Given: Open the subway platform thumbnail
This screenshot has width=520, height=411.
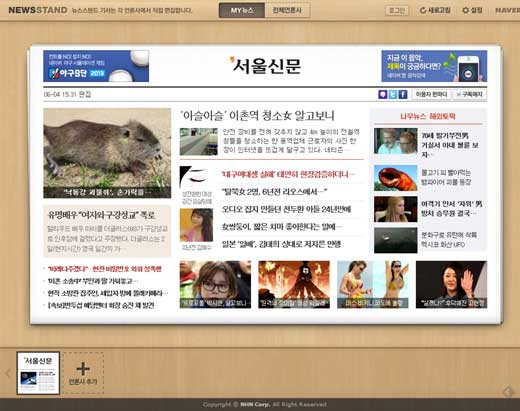Looking at the screenshot, I should click(x=199, y=142).
